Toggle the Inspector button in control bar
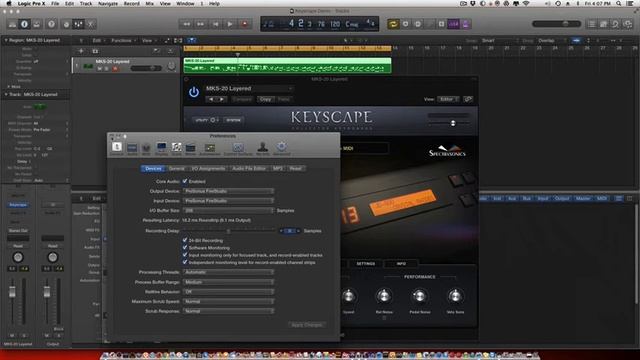The height and width of the screenshot is (360, 640). pyautogui.click(x=24, y=24)
